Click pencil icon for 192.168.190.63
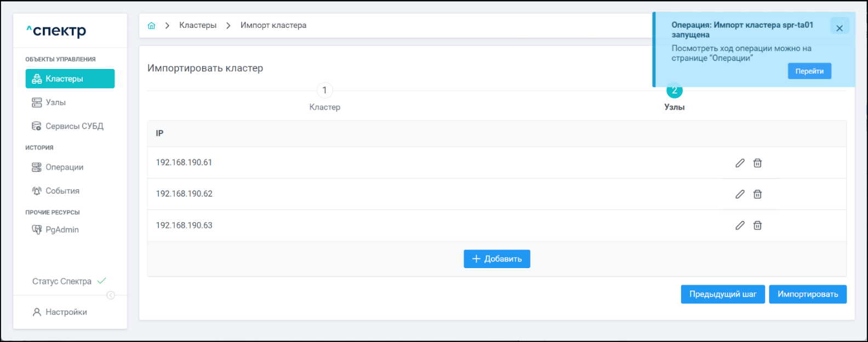The height and width of the screenshot is (342, 868). [740, 225]
